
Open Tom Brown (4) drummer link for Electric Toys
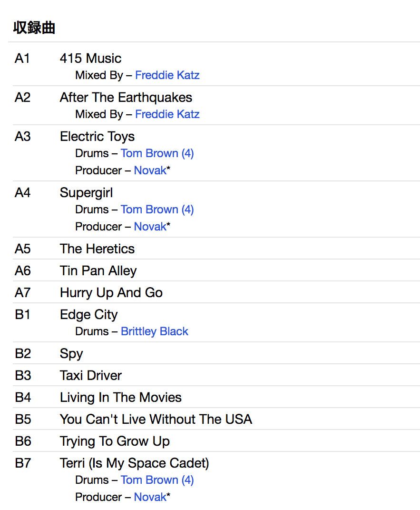coord(157,153)
